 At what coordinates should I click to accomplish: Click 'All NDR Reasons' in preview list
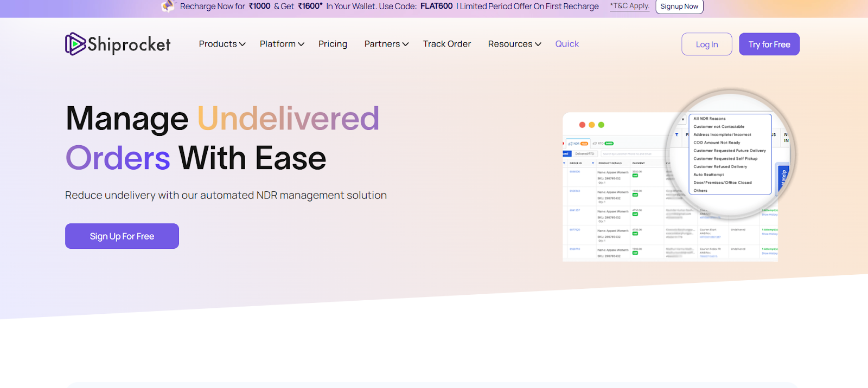[x=709, y=119]
